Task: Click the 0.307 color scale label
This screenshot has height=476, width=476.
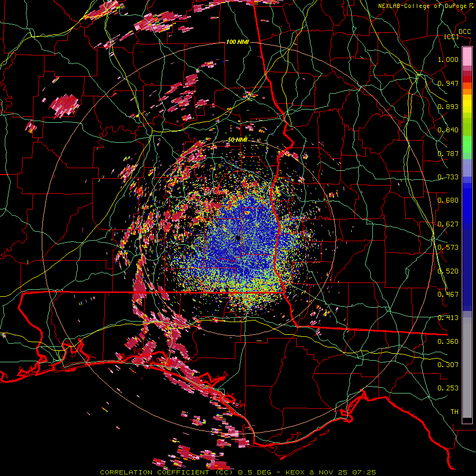Action: coord(448,365)
